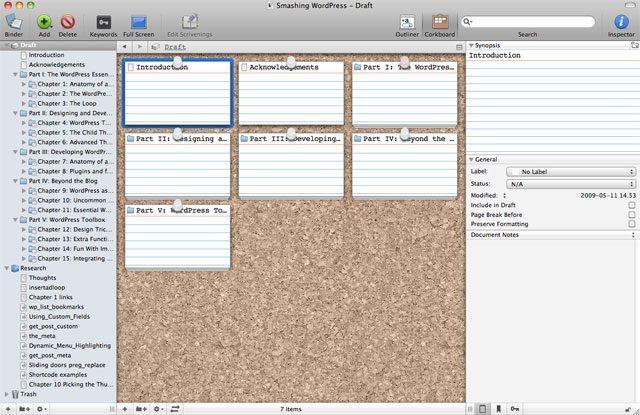Click the Edit Scrivenings toolbar icon
Image resolution: width=640 pixels, height=415 pixels.
click(x=190, y=22)
